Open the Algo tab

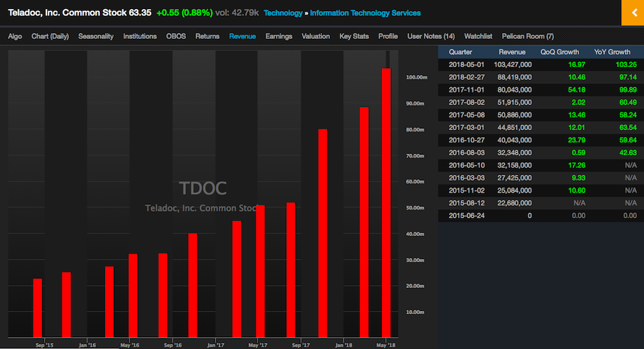tap(14, 36)
